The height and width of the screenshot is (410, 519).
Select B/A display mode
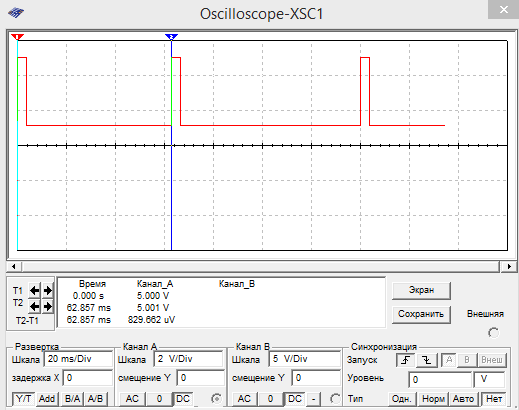(72, 398)
